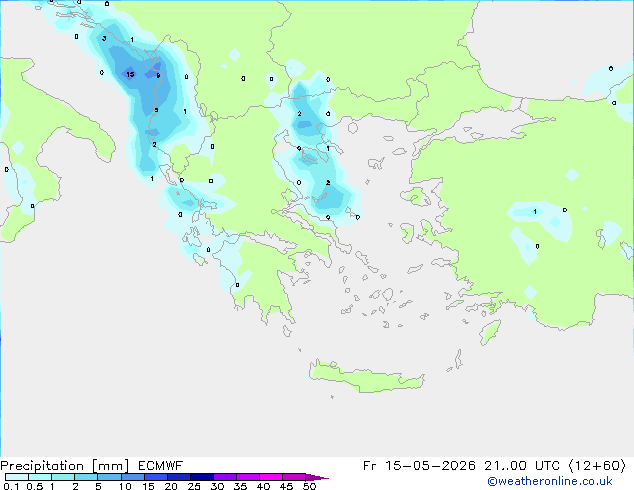
Task: Pick the 25–30 mm navy legend swatch
Action: [x=202, y=477]
